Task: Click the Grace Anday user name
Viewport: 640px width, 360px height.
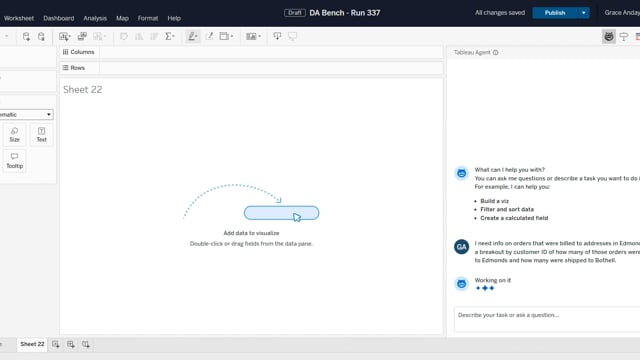Action: [622, 13]
